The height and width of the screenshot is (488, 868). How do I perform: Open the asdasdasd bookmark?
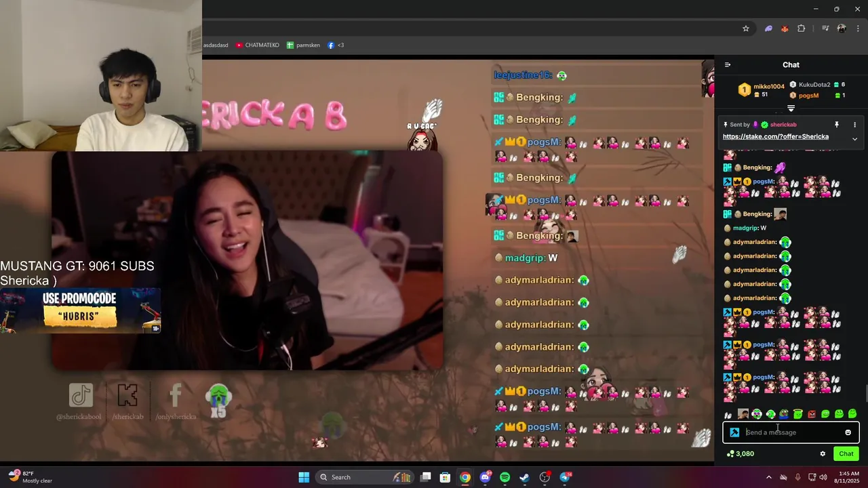216,45
